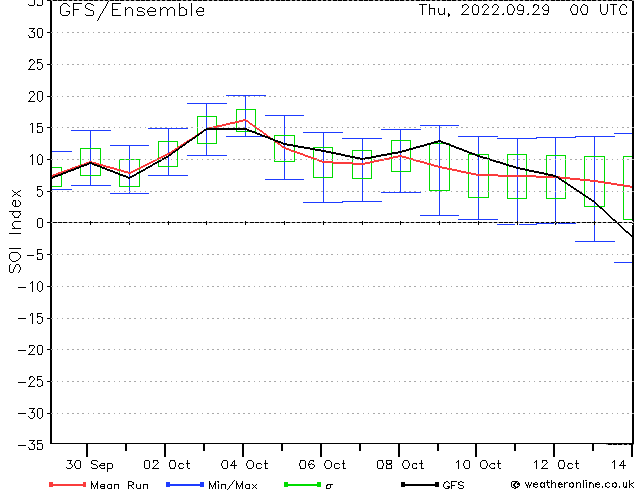Click the y-axis label '0'

40,223
